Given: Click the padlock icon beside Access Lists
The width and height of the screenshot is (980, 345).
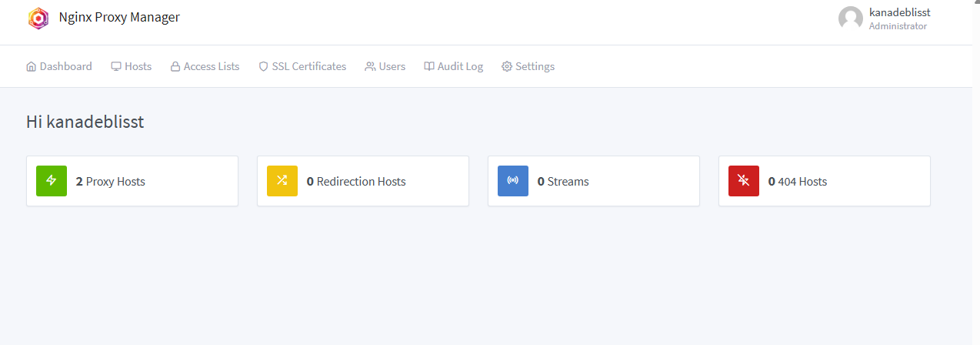Looking at the screenshot, I should (175, 66).
